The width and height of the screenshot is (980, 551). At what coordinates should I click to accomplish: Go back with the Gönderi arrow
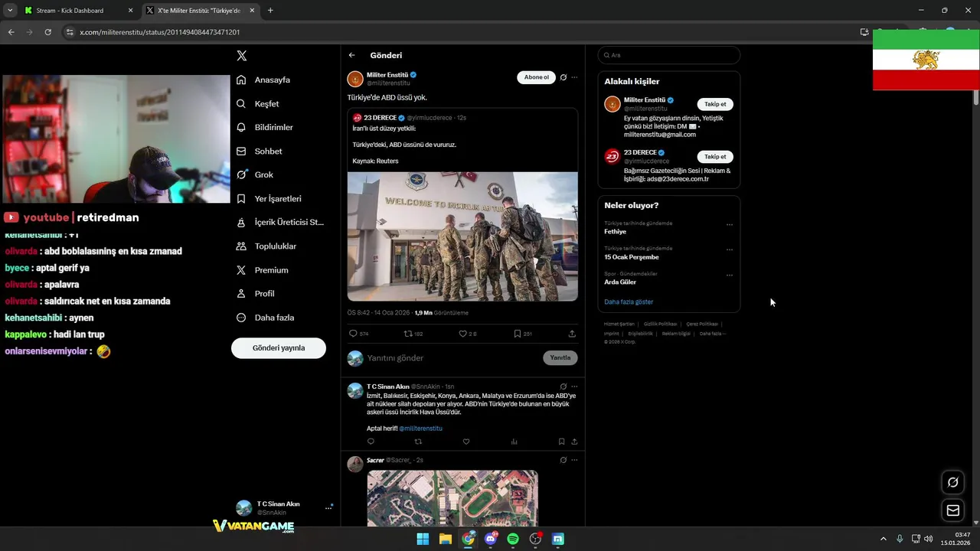pos(352,55)
